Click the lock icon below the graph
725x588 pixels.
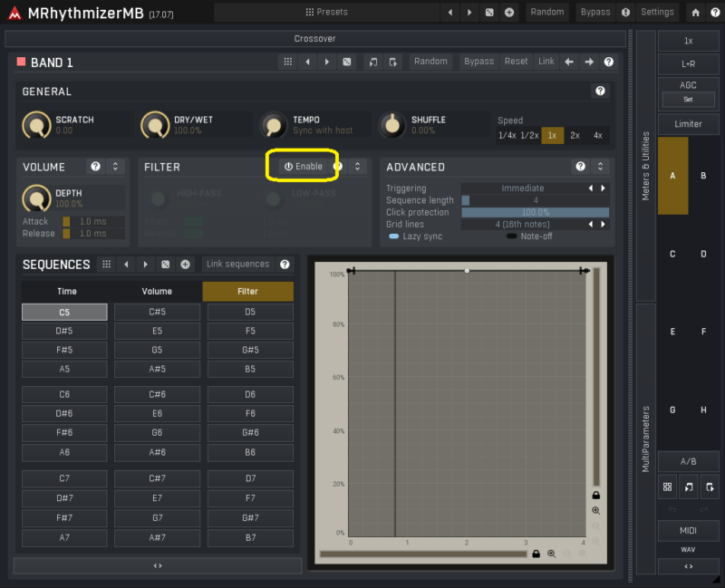point(536,554)
